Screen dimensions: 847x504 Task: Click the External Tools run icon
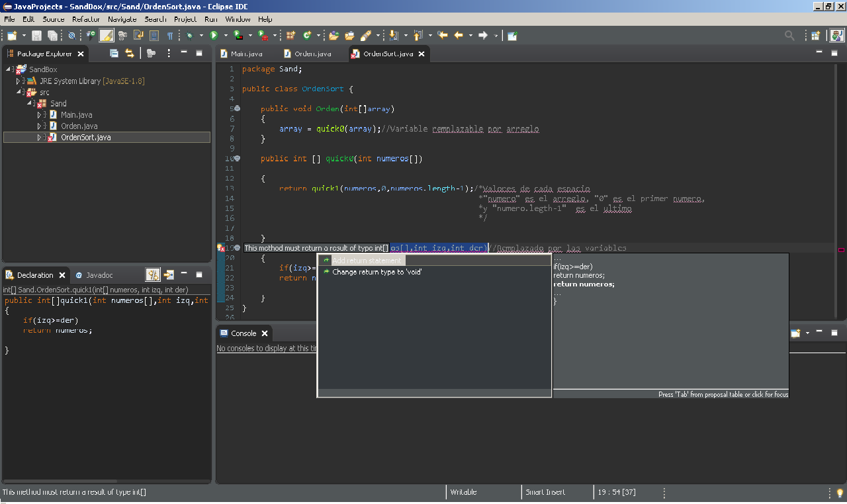(x=263, y=35)
